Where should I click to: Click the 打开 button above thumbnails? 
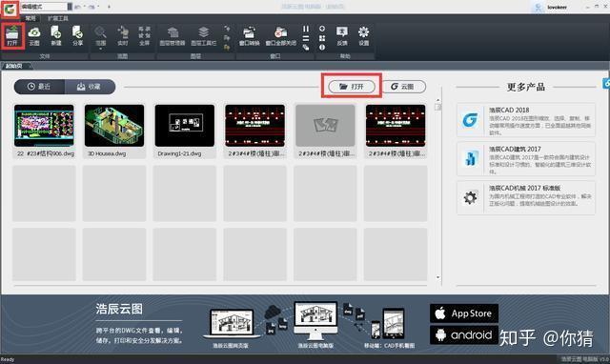point(352,87)
